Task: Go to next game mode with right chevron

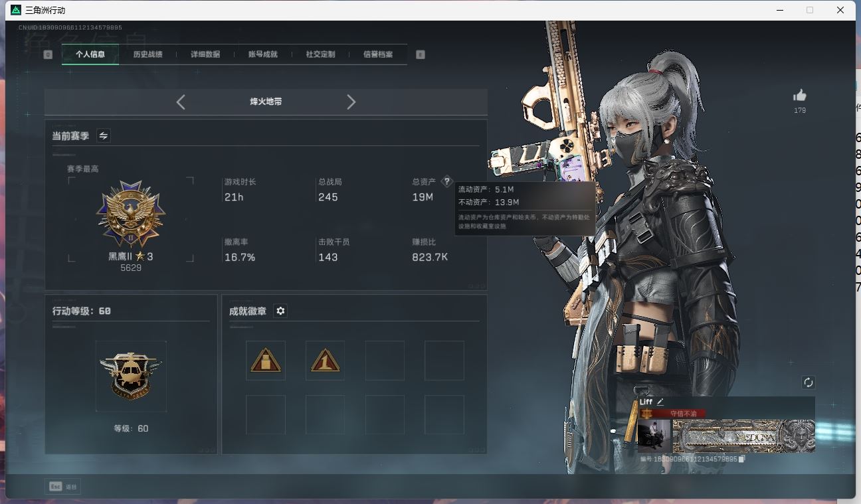Action: (x=351, y=102)
